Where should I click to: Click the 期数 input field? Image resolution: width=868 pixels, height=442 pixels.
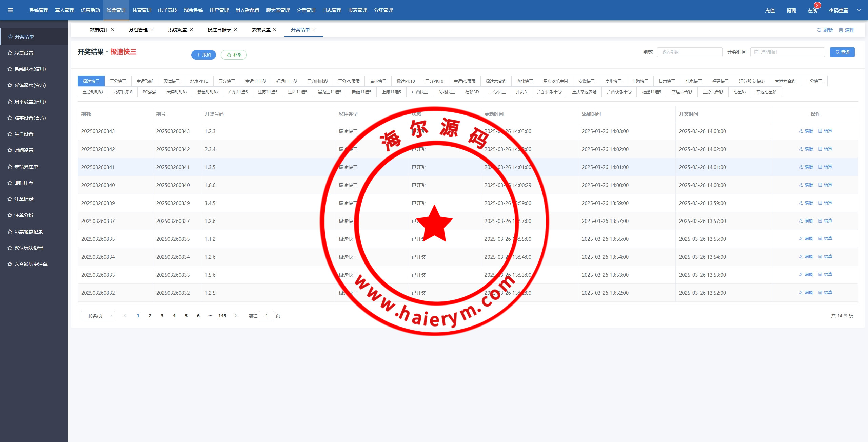689,52
